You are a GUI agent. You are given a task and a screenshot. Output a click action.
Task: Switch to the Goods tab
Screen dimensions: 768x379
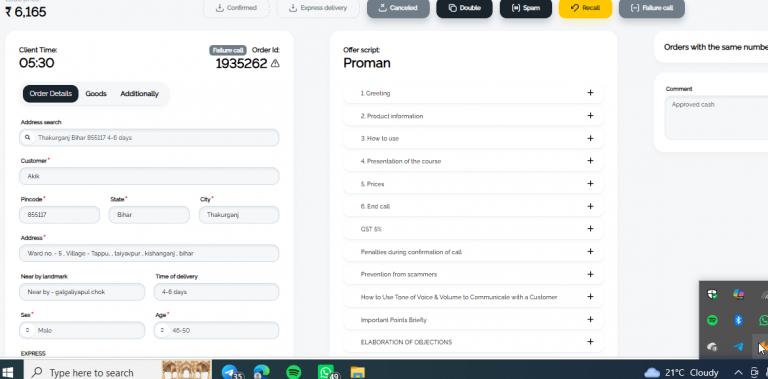(96, 94)
